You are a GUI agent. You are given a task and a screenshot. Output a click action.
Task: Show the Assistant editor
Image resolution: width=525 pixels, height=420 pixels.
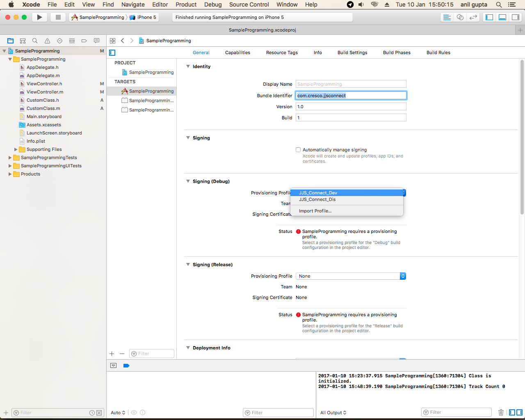[460, 17]
